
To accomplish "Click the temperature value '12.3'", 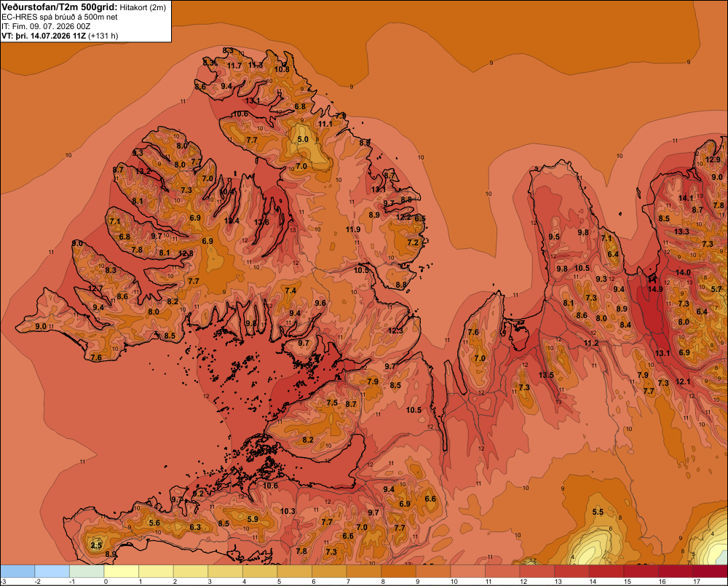I will [x=395, y=330].
